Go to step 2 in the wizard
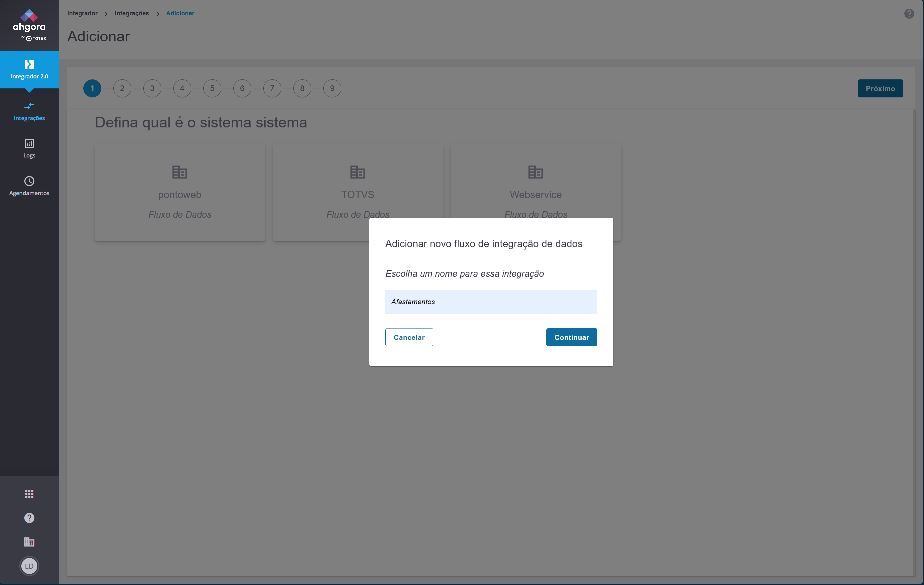 pos(122,88)
